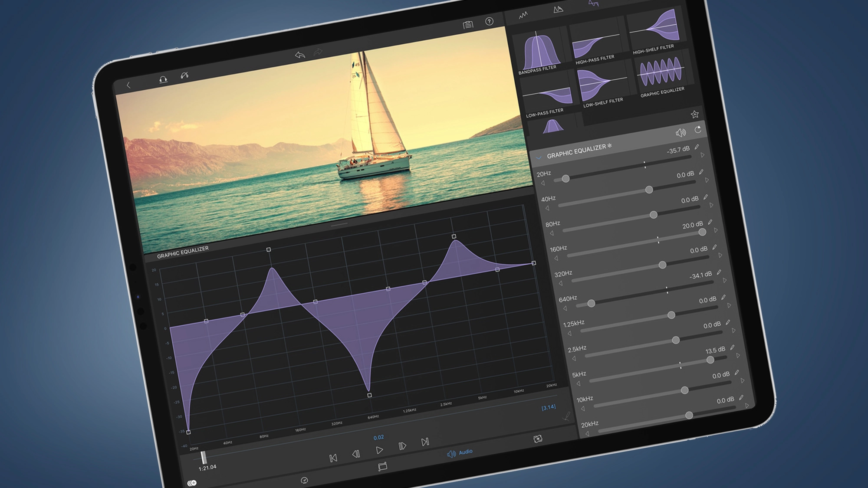Select the 640Hz curve point at the dip
The width and height of the screenshot is (868, 488).
click(x=369, y=395)
